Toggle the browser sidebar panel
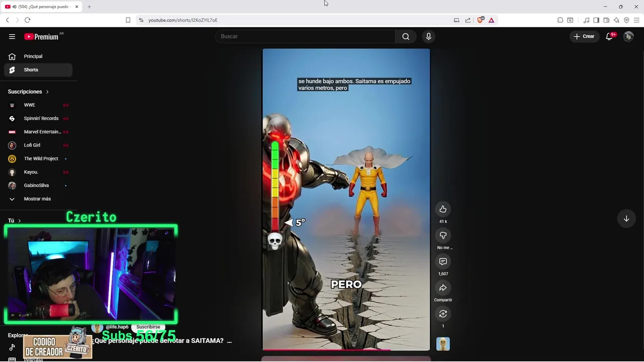This screenshot has width=644, height=362. point(596,20)
